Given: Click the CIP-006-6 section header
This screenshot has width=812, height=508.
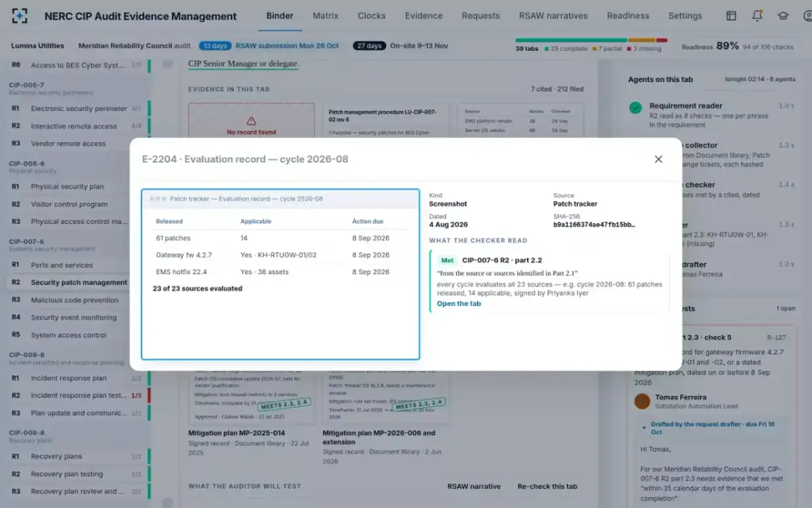Looking at the screenshot, I should point(26,163).
